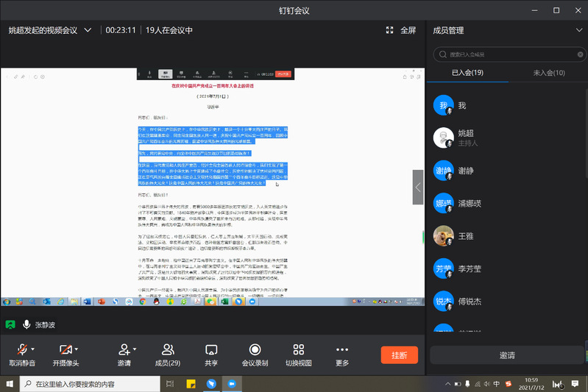Open the 成员 participants list icon
This screenshot has width=588, height=392.
point(168,349)
